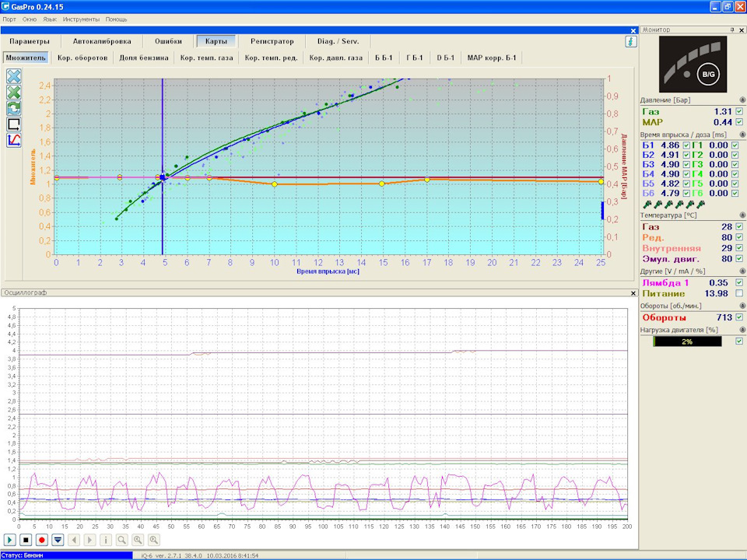The height and width of the screenshot is (560, 747).
Task: Toggle the Газ pressure checkbox
Action: click(739, 111)
